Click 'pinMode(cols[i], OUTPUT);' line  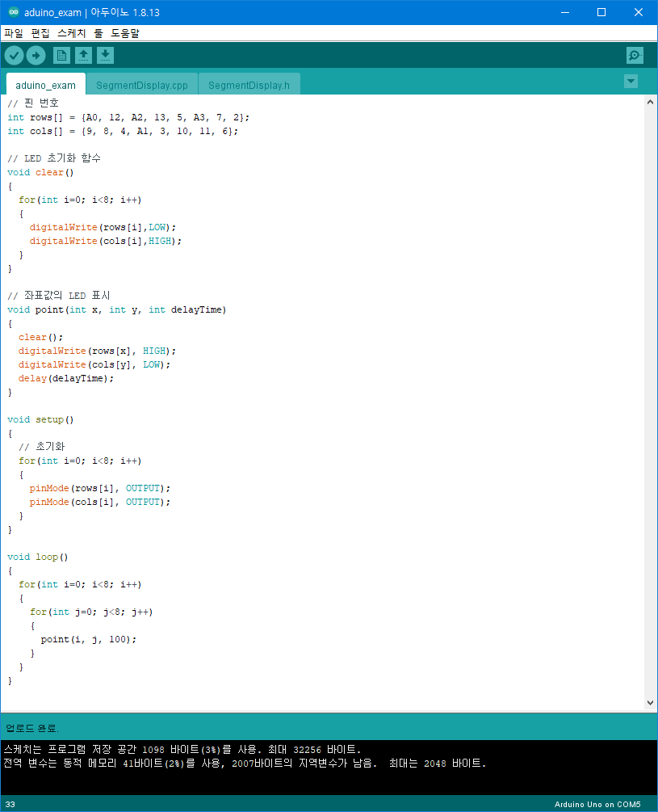(100, 502)
